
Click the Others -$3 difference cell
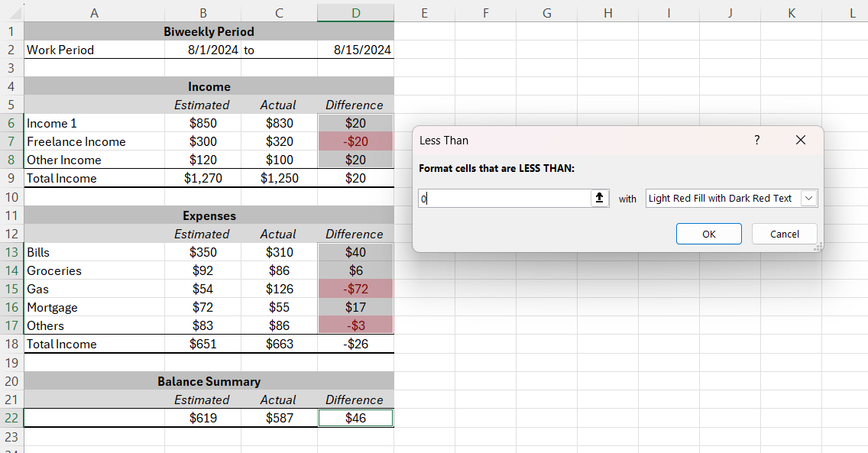click(355, 325)
